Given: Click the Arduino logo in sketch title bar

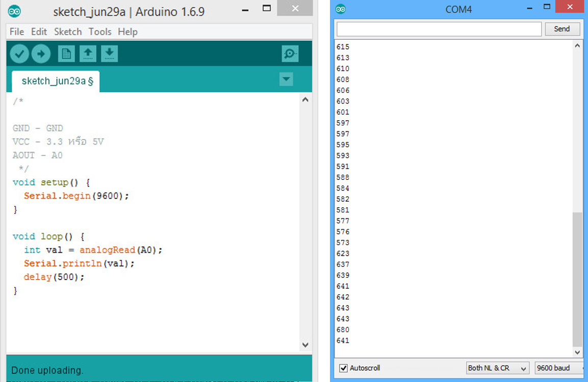Looking at the screenshot, I should point(14,12).
